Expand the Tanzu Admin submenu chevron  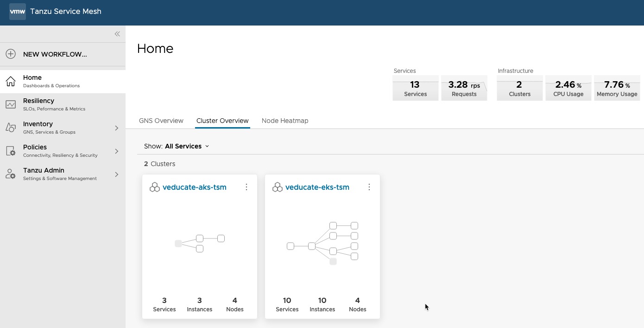(117, 174)
